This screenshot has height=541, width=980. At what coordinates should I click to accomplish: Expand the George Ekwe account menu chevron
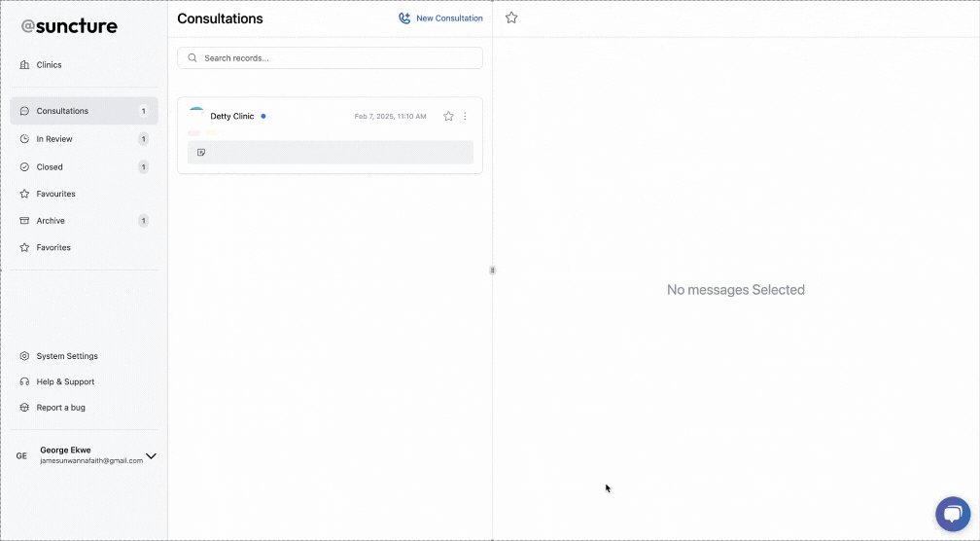(x=151, y=455)
